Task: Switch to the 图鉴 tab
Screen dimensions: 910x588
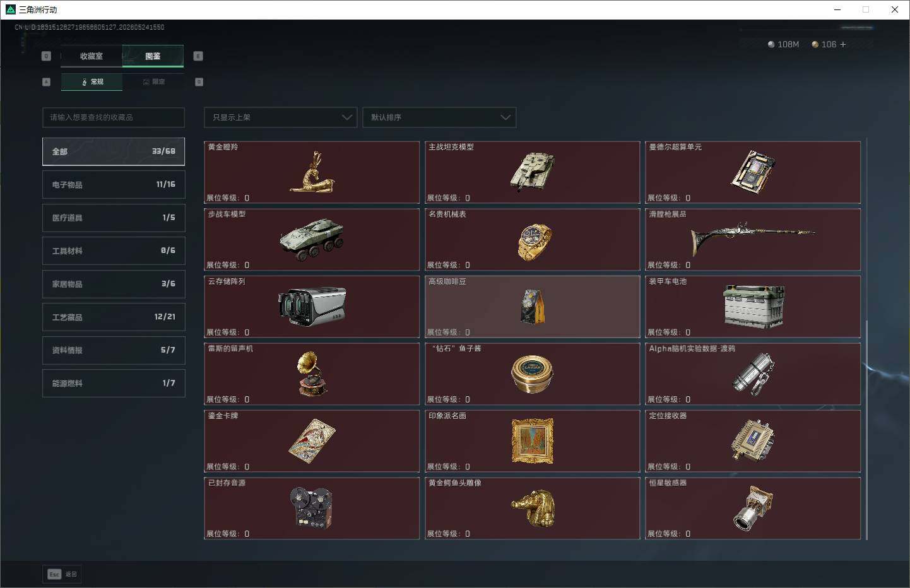Action: pyautogui.click(x=153, y=56)
